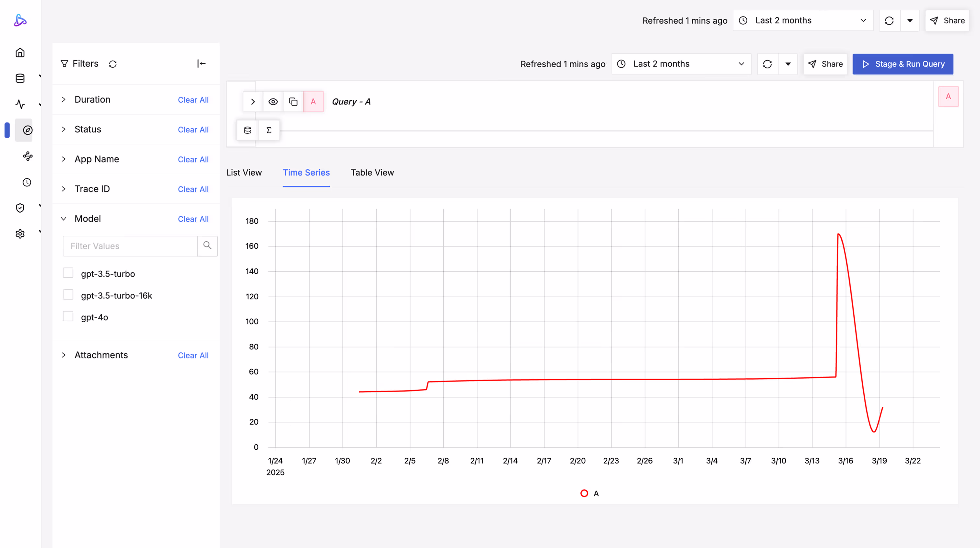Screen dimensions: 980x548
Task: Expand the Duration filter section
Action: point(64,100)
